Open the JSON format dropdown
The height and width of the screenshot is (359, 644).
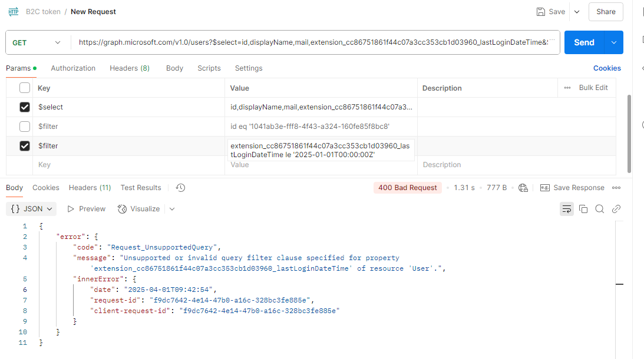pos(31,209)
